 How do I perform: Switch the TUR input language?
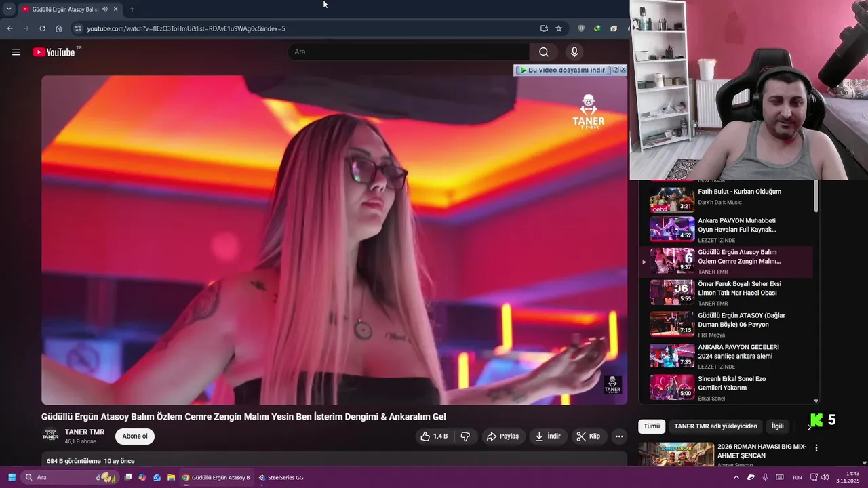click(x=797, y=477)
